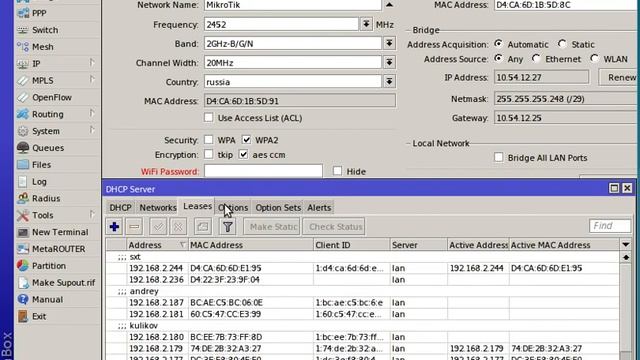Choose Any as address source

pyautogui.click(x=498, y=59)
